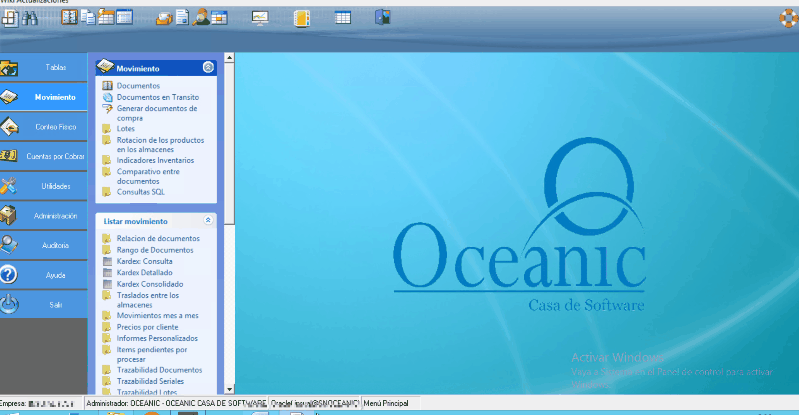Viewport: 799px width, 415px height.
Task: Click the lifebuoy help icon at top right
Action: tap(785, 17)
